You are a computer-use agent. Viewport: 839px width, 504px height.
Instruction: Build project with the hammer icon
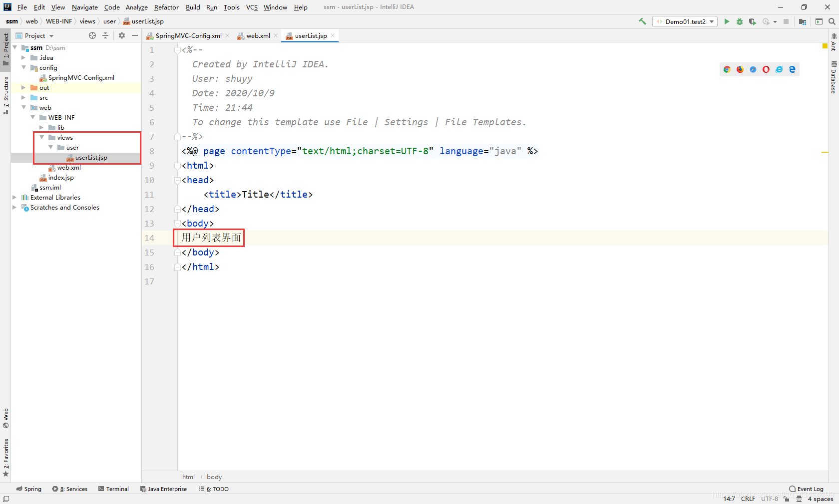(642, 21)
